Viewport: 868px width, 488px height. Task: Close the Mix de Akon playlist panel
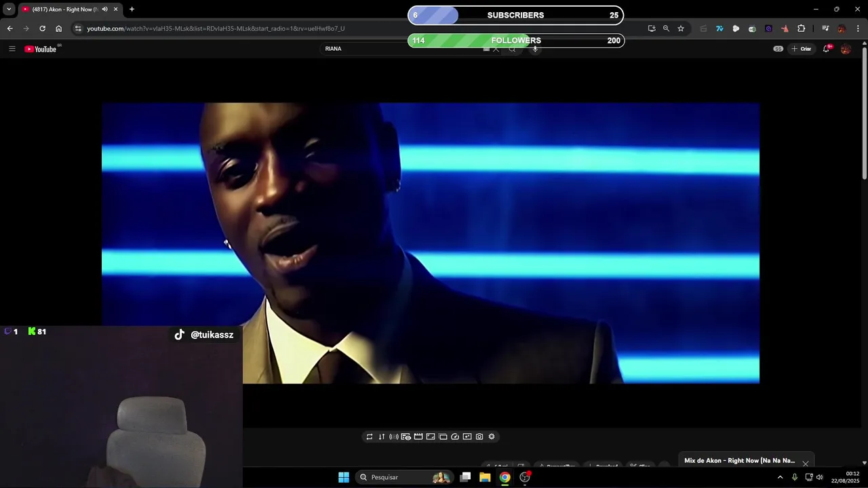point(806,464)
